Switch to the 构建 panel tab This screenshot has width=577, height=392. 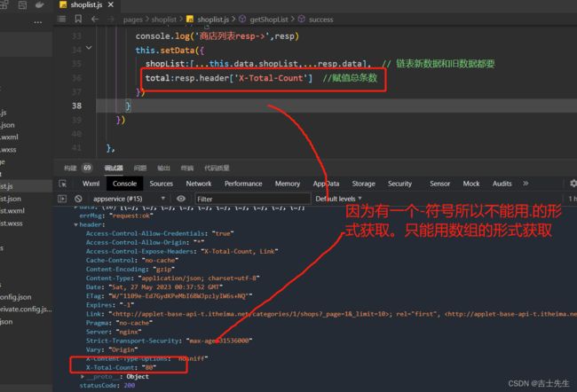(x=70, y=168)
